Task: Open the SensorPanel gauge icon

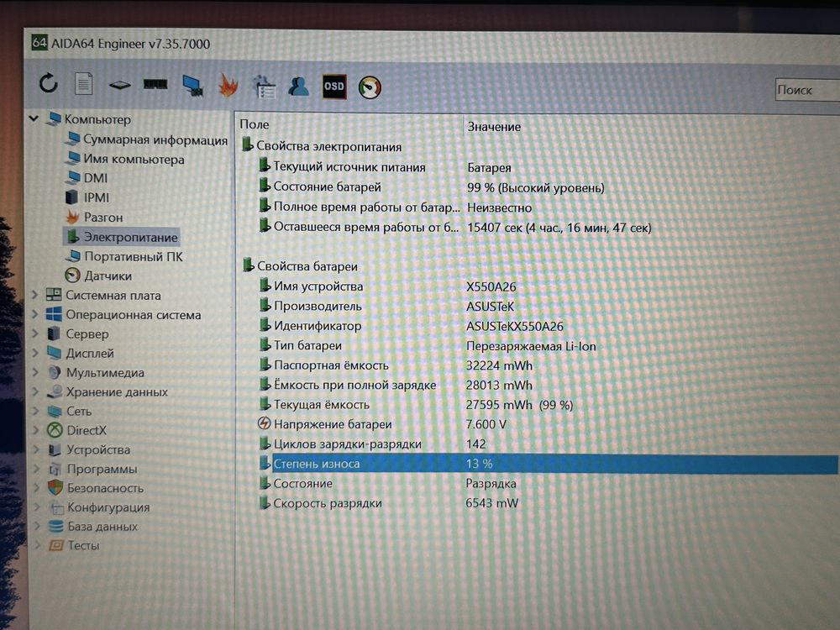Action: click(370, 87)
